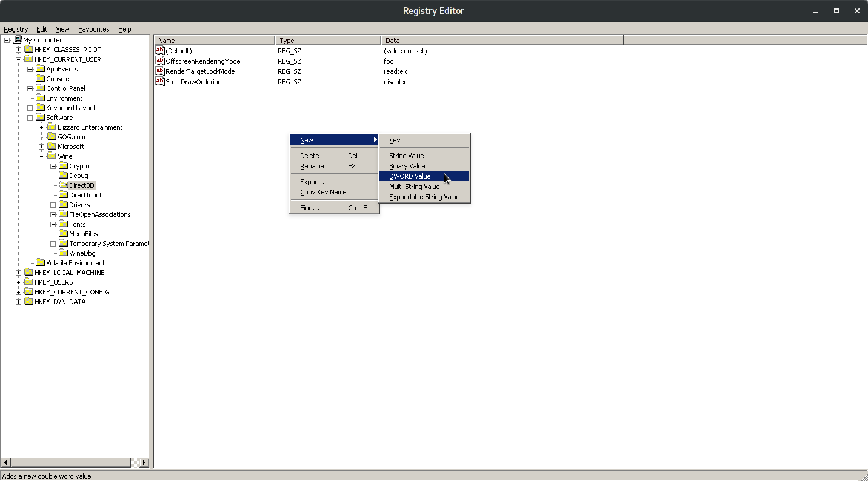Collapse the Wine key
This screenshot has height=481, width=868.
pos(41,156)
